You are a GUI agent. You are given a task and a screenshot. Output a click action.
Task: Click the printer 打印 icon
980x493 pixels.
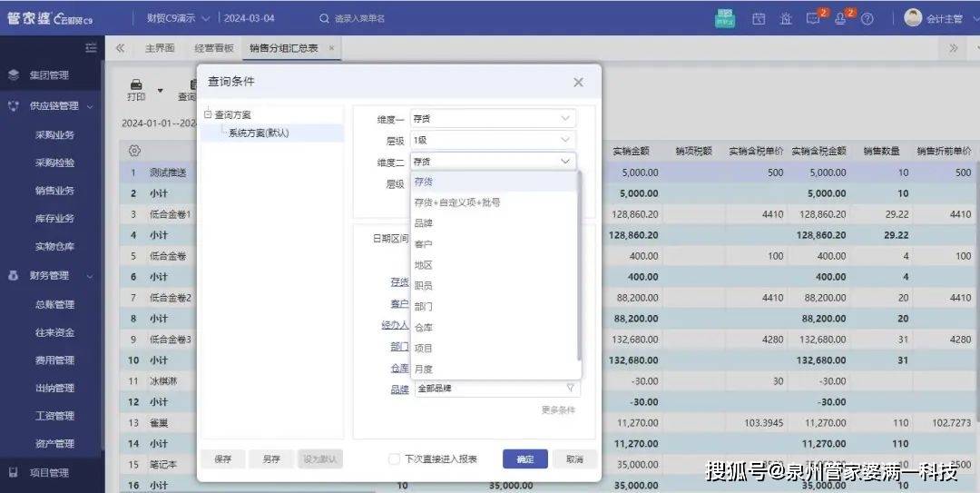tap(136, 85)
